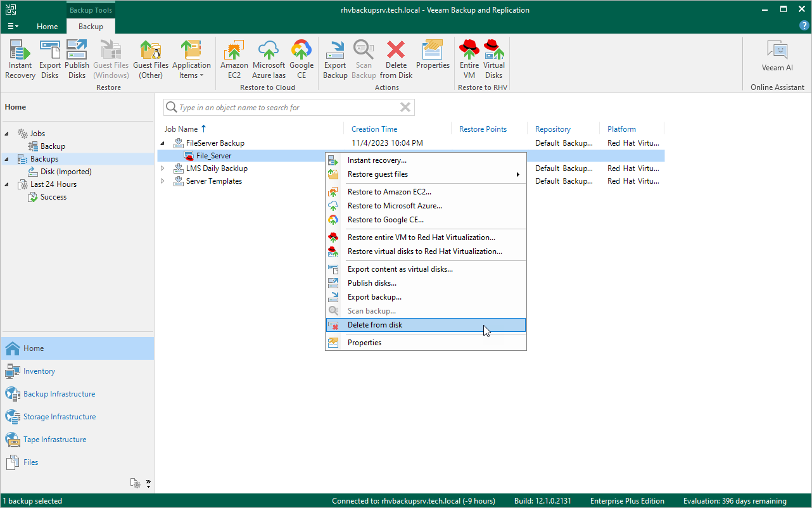Open the Home view in bottom navigation
This screenshot has height=508, width=812.
pyautogui.click(x=77, y=348)
